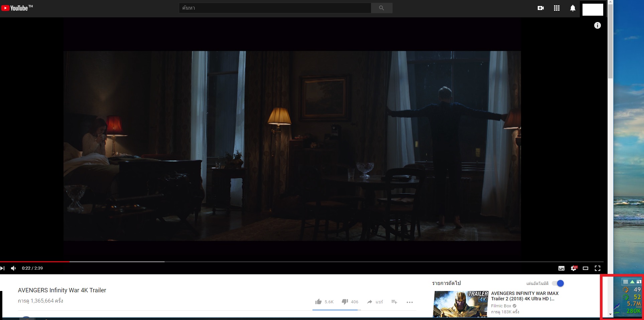This screenshot has height=320, width=644.
Task: Open more actions three-dot menu
Action: point(410,302)
